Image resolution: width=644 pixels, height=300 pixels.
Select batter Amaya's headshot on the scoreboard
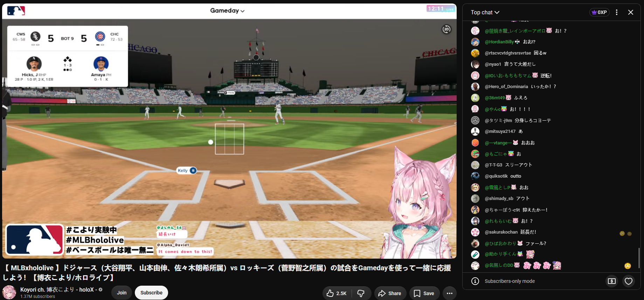(101, 64)
